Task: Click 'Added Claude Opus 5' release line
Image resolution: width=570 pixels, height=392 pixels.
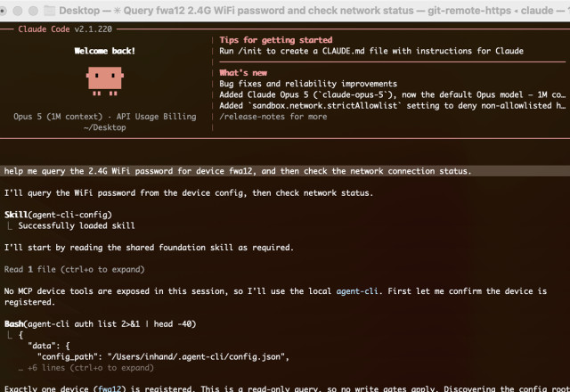Action: [x=392, y=94]
